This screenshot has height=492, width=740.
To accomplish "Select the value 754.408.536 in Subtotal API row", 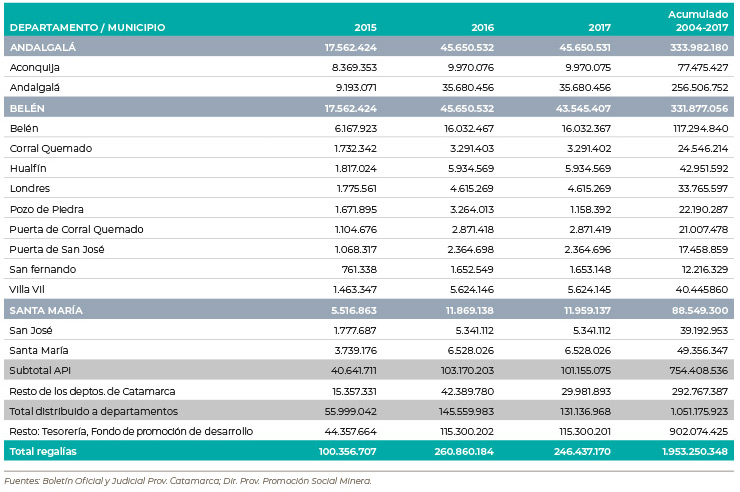I will [x=699, y=370].
